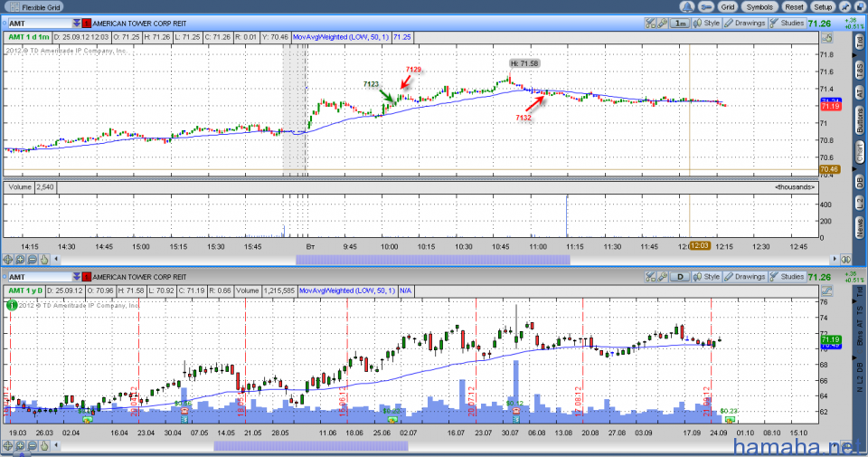Image resolution: width=868 pixels, height=457 pixels.
Task: Open bottom chart's edit studies beaker icon
Action: click(x=650, y=277)
